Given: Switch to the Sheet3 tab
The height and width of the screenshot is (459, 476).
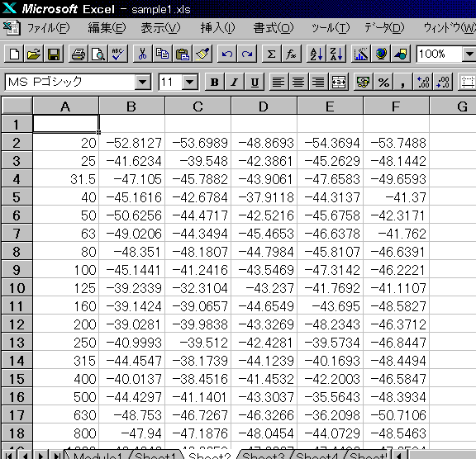Looking at the screenshot, I should point(263,456).
